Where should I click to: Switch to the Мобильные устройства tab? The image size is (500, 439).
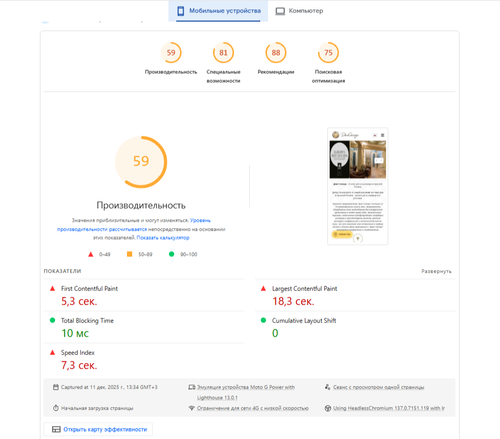pos(218,11)
